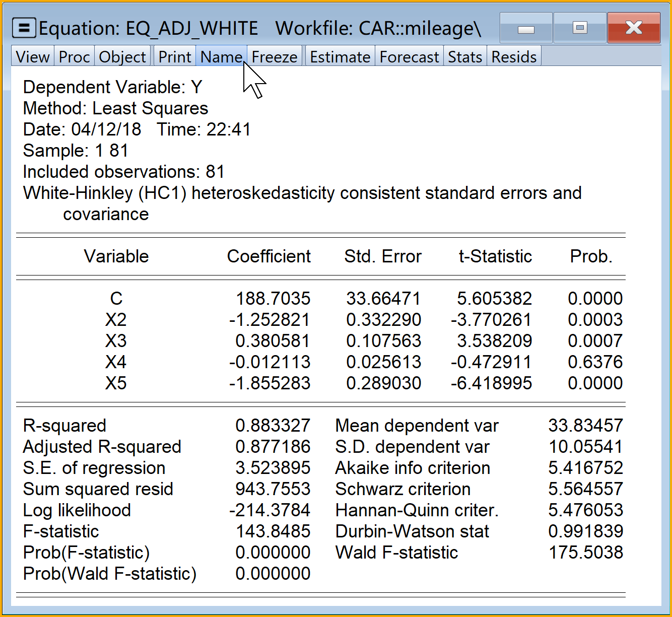This screenshot has height=617, width=672.
Task: Switch to Stats view
Action: tap(465, 57)
